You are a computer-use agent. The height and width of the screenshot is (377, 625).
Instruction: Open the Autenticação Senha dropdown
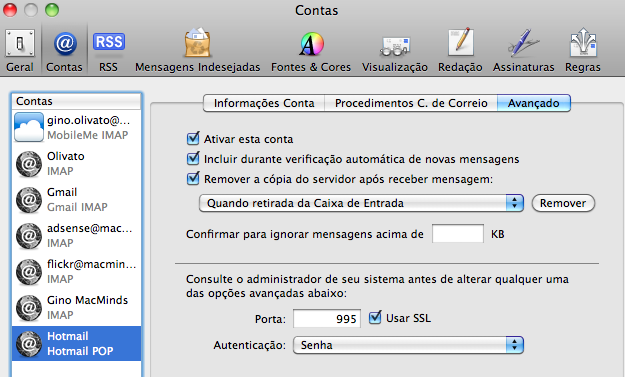[408, 345]
